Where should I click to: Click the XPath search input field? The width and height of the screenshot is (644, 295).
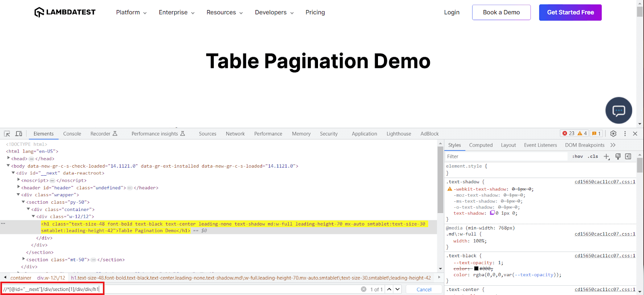[181, 289]
